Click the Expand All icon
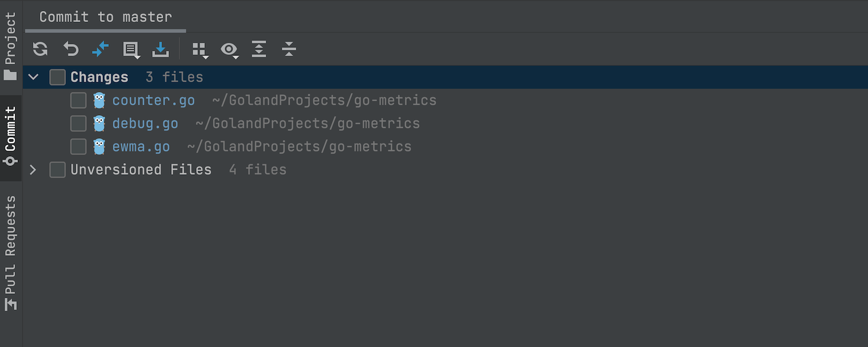868x347 pixels. click(x=259, y=49)
